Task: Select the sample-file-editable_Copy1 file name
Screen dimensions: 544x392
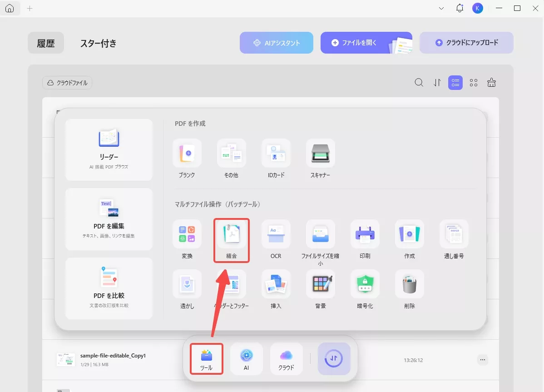Action: coord(113,356)
